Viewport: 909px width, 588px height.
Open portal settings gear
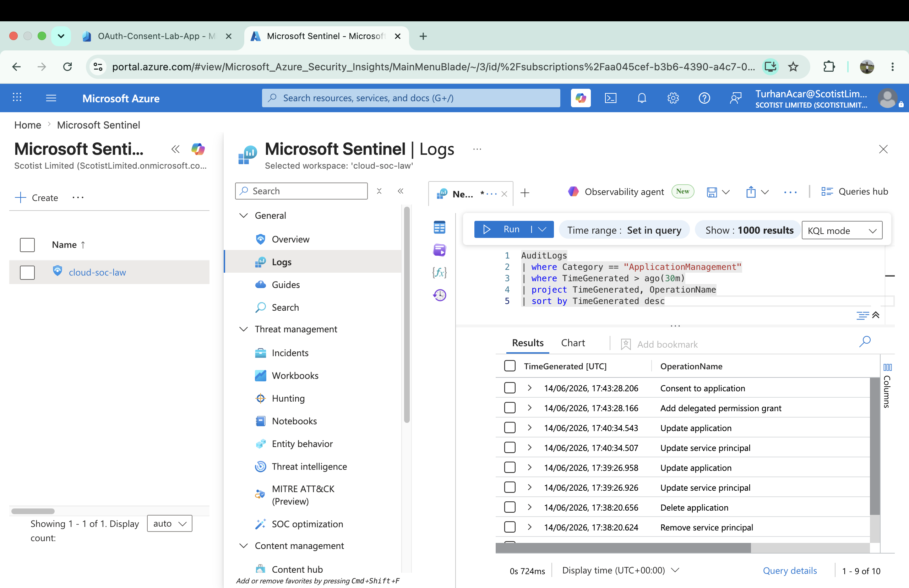(673, 98)
